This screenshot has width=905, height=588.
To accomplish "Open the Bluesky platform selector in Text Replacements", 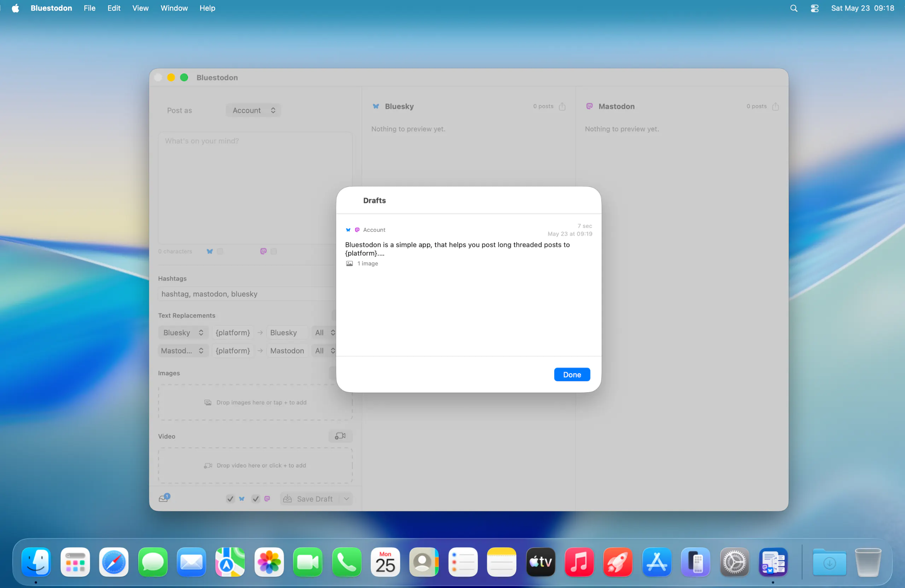I will 183,333.
